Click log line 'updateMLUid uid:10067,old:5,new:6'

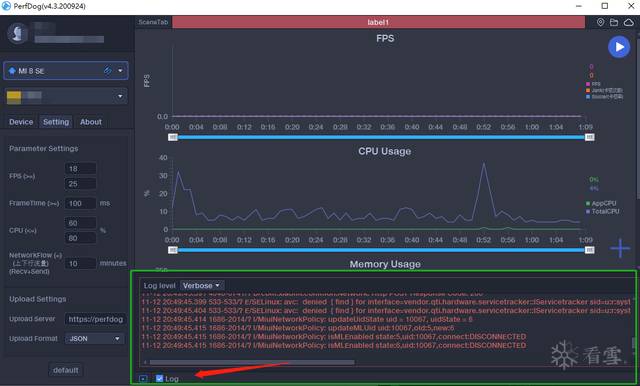298,328
